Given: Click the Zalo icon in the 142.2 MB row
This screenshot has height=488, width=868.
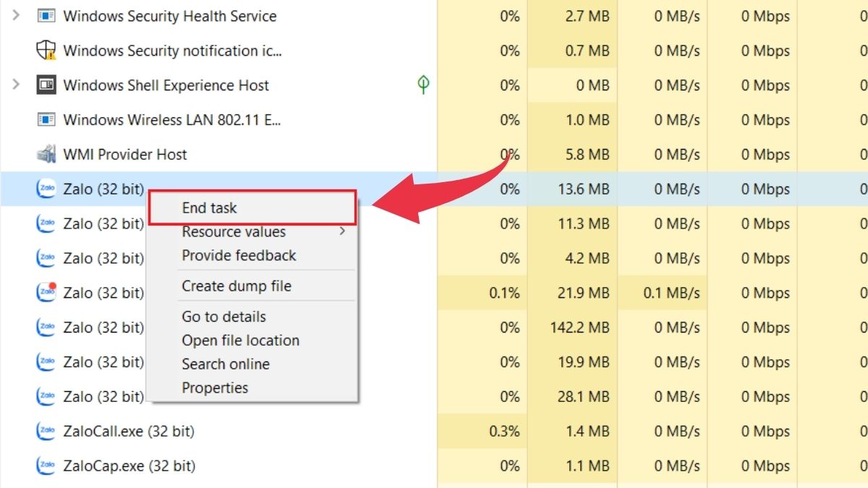Looking at the screenshot, I should click(46, 328).
